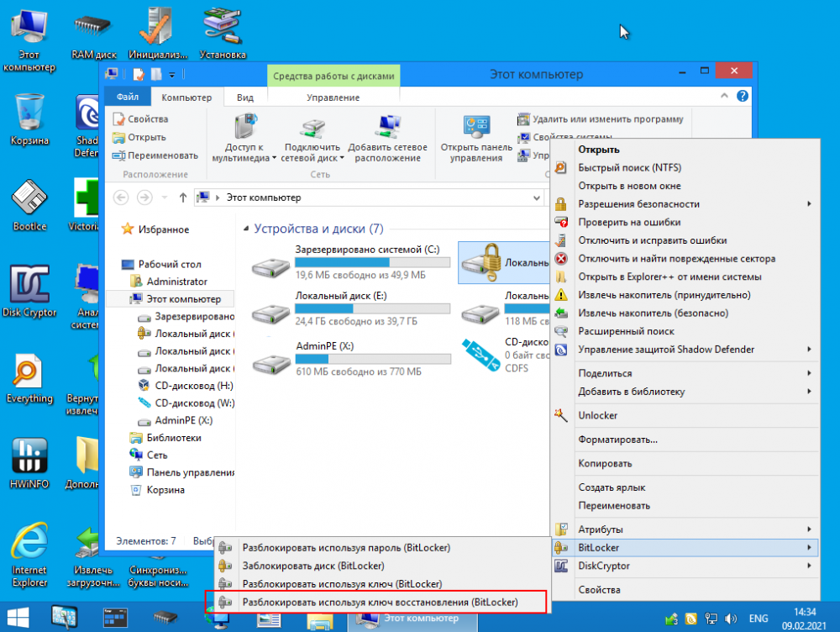Expand the DiskCryptor submenu entry

click(x=685, y=566)
